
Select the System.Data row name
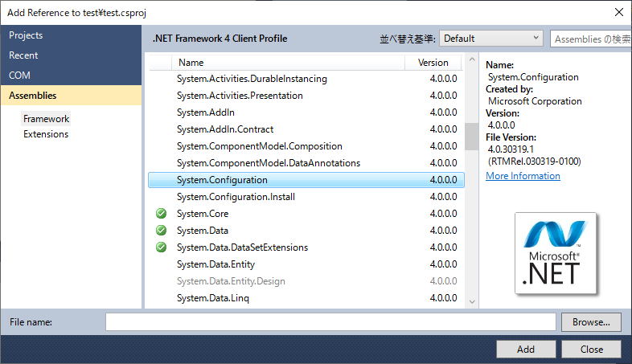(x=203, y=231)
